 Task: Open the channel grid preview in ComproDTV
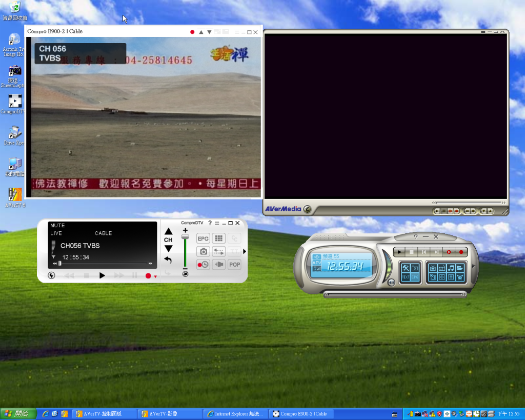pos(218,238)
